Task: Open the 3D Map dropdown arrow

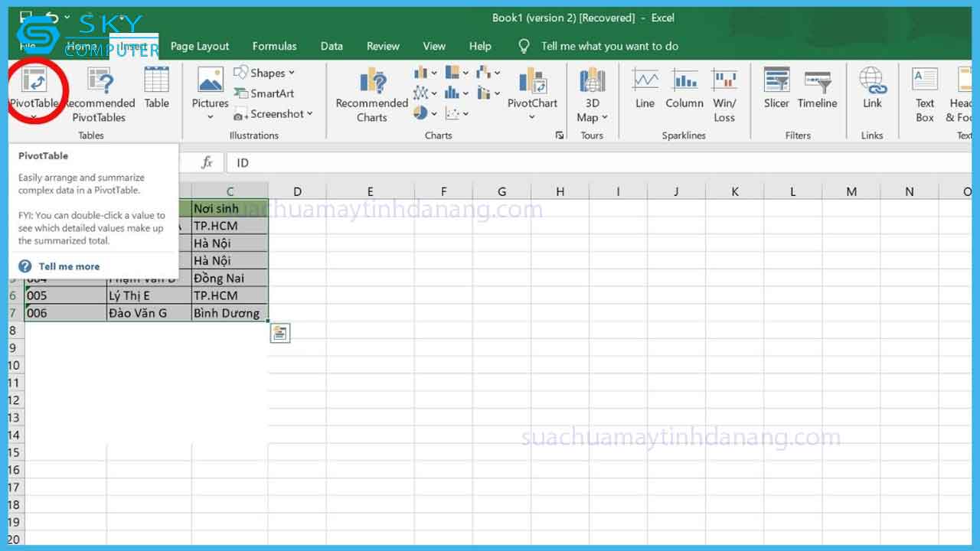Action: pos(604,117)
